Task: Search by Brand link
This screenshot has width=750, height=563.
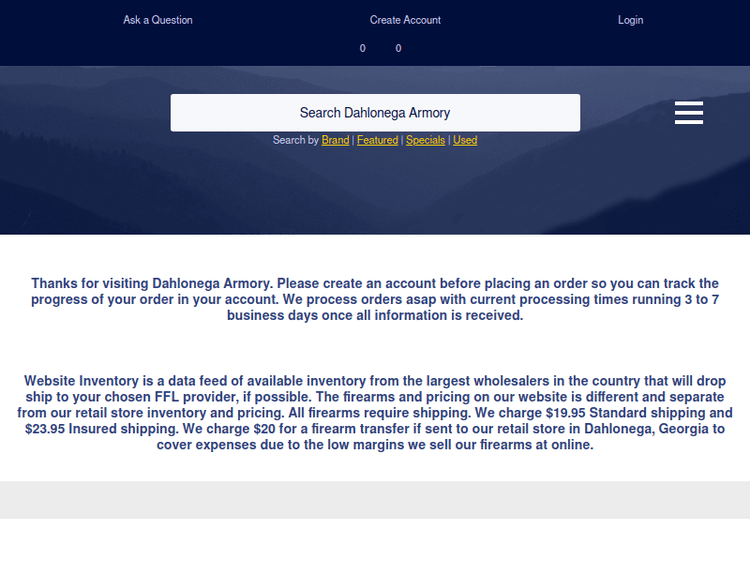Action: click(335, 140)
